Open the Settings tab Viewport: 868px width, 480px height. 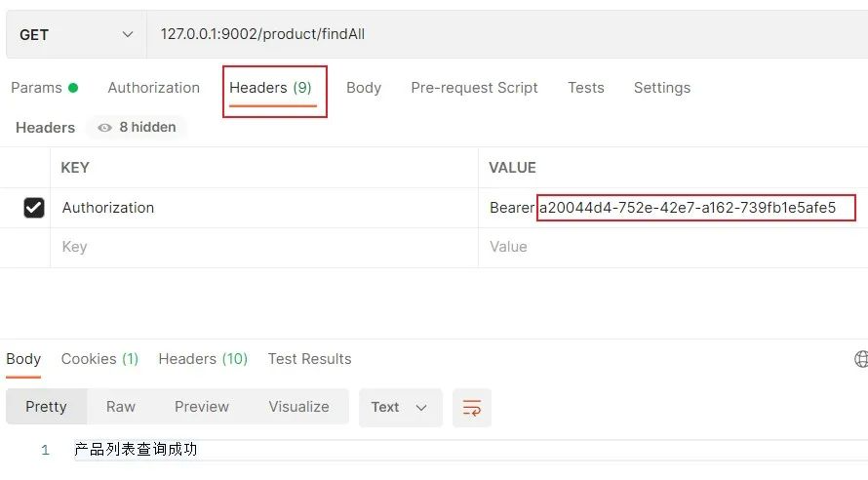click(662, 88)
